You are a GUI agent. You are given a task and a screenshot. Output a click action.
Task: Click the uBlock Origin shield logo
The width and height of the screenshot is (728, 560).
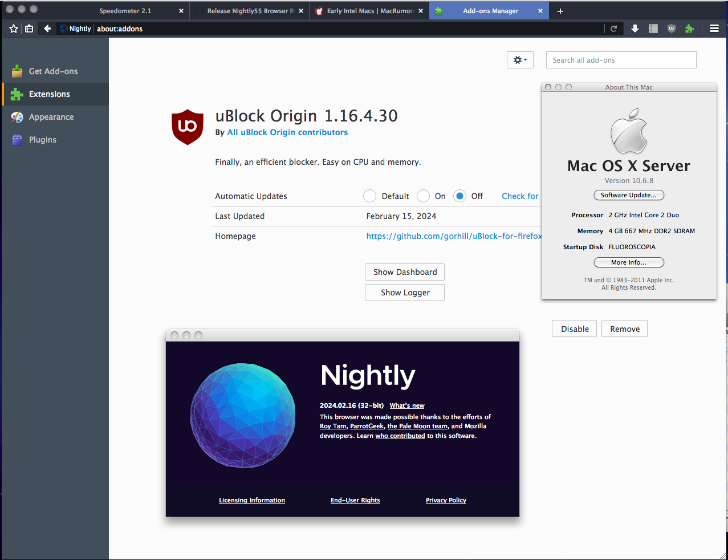click(188, 127)
